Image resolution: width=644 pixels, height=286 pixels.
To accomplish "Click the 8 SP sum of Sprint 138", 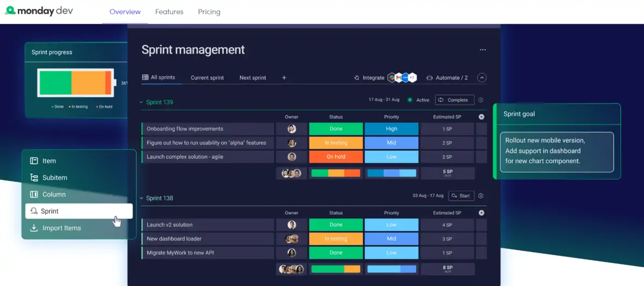I will [x=447, y=269].
